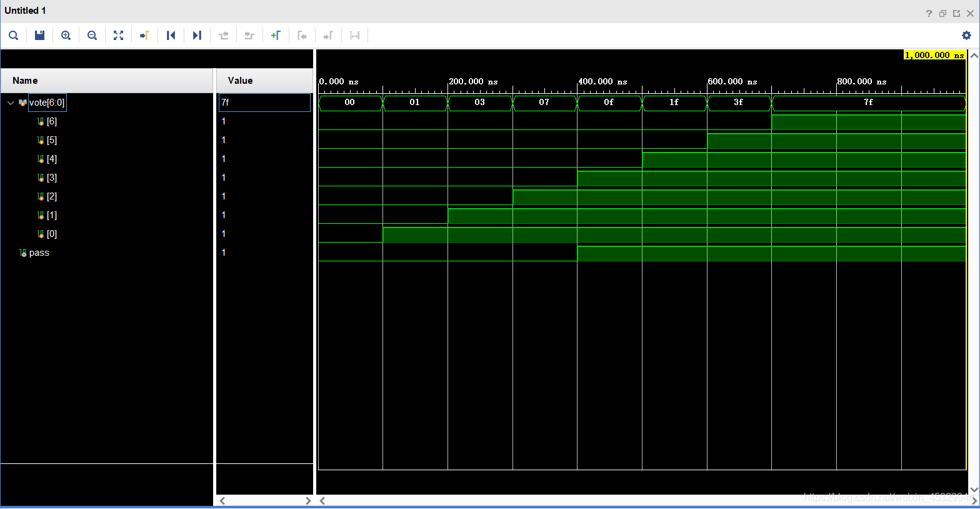Click value pane scroll left arrow
The height and width of the screenshot is (509, 980).
(x=222, y=501)
